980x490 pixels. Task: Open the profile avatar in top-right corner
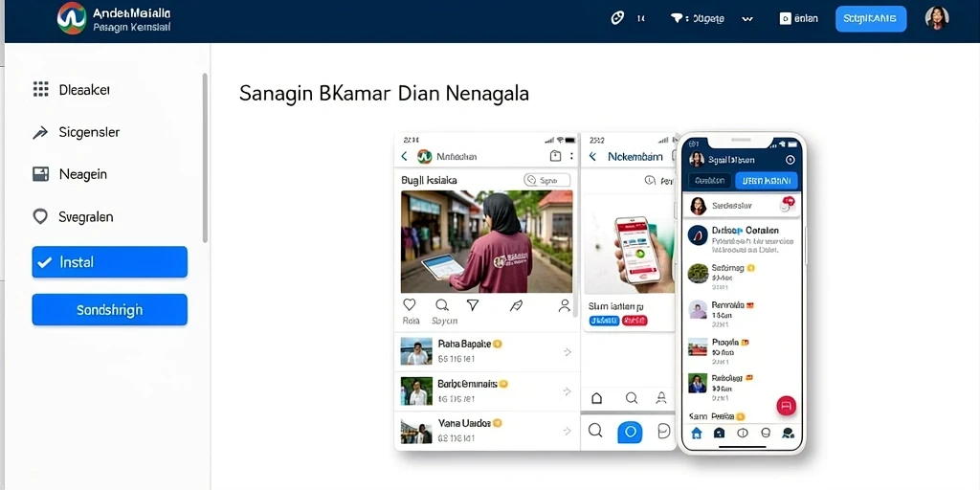pos(937,18)
